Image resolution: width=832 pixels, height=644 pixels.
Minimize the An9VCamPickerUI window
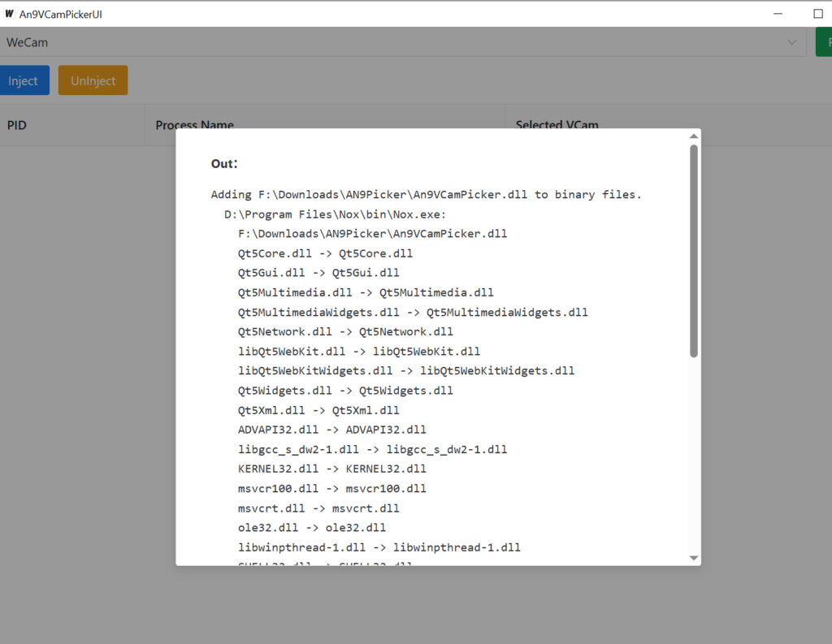(778, 14)
